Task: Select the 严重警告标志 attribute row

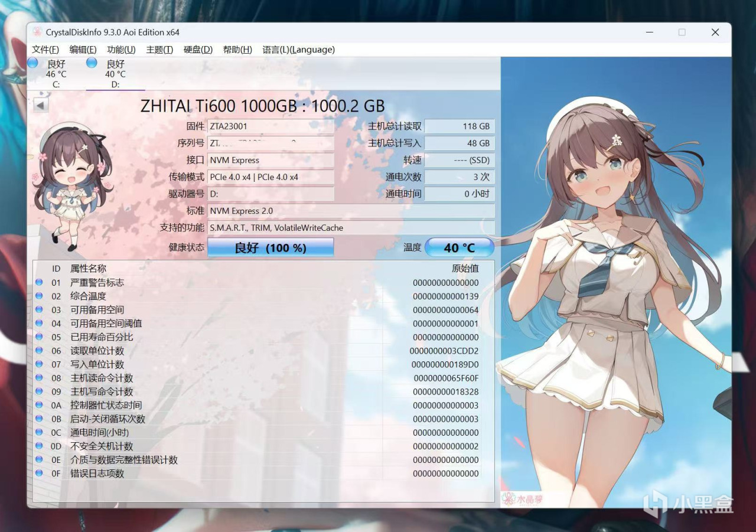Action: pos(258,283)
